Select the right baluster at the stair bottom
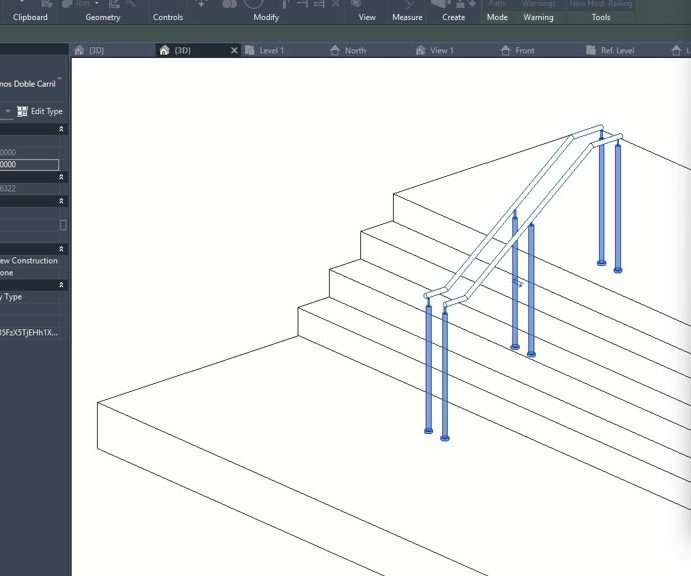This screenshot has height=576, width=691. tap(445, 375)
